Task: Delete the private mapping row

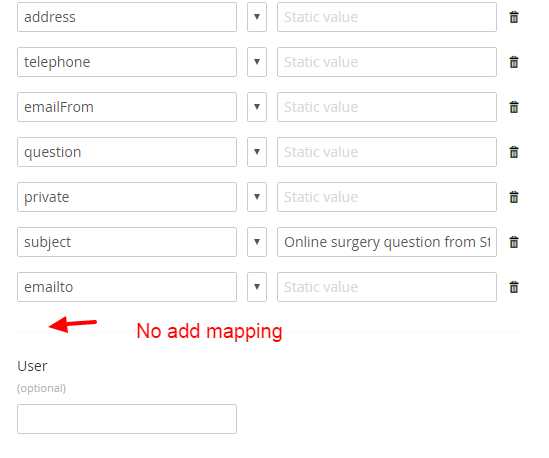Action: 514,197
